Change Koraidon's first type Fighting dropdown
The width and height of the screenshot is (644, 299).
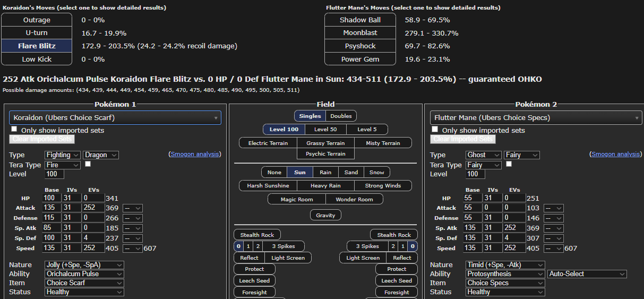coord(63,155)
